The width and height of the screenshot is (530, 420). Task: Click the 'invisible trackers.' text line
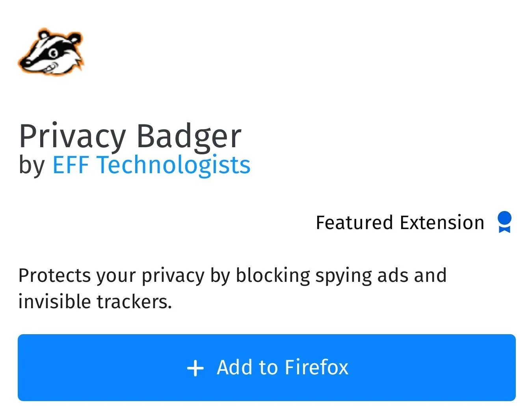[x=95, y=302]
